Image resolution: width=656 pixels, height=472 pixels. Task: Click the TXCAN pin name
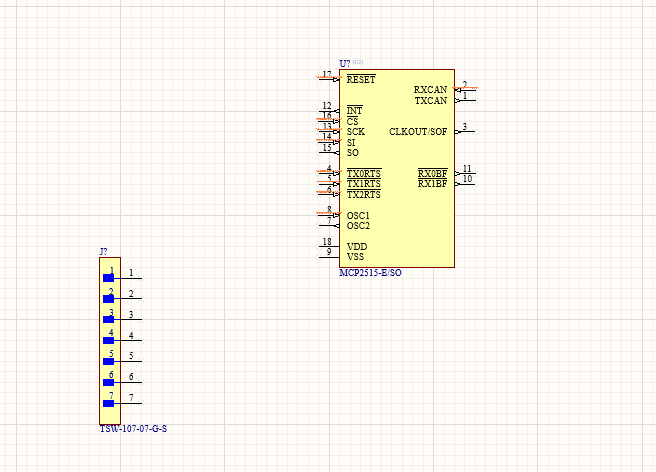[x=431, y=100]
